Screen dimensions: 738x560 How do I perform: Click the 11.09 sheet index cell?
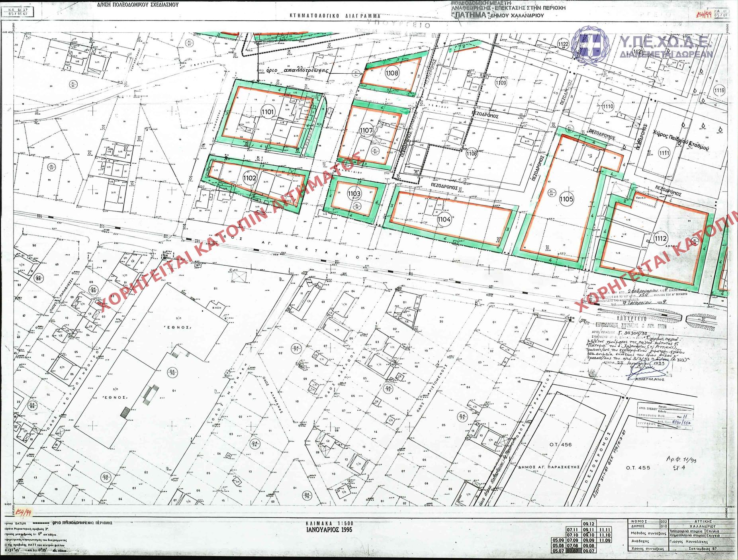605,540
